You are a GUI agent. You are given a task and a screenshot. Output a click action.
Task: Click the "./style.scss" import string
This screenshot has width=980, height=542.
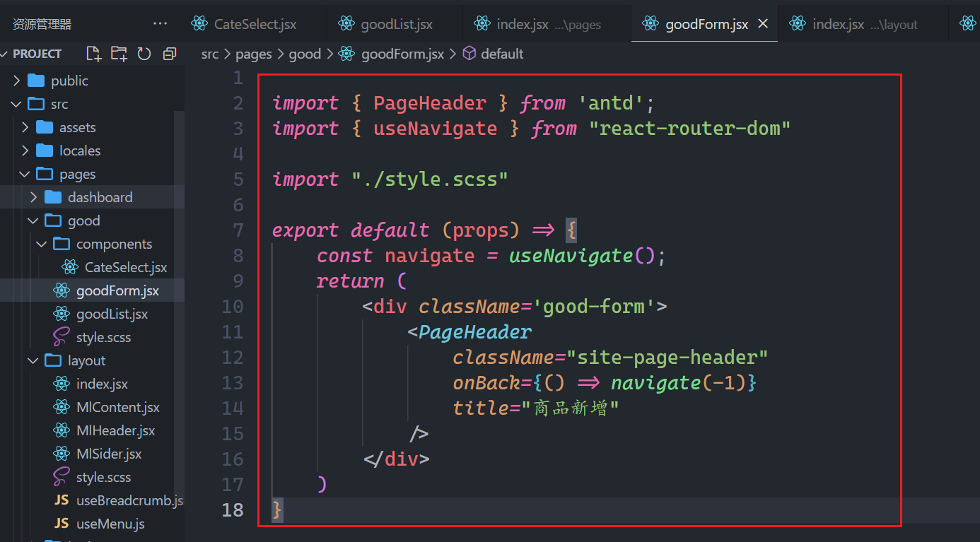pos(430,179)
